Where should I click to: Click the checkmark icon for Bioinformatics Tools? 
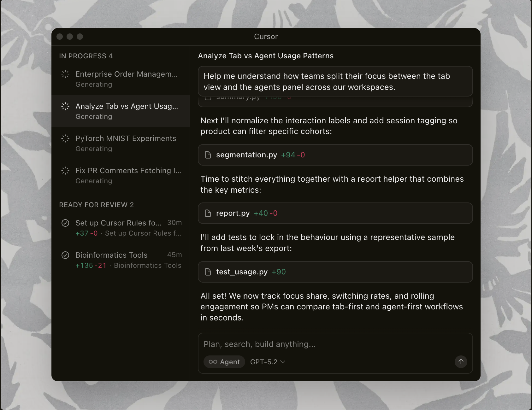[x=65, y=255]
